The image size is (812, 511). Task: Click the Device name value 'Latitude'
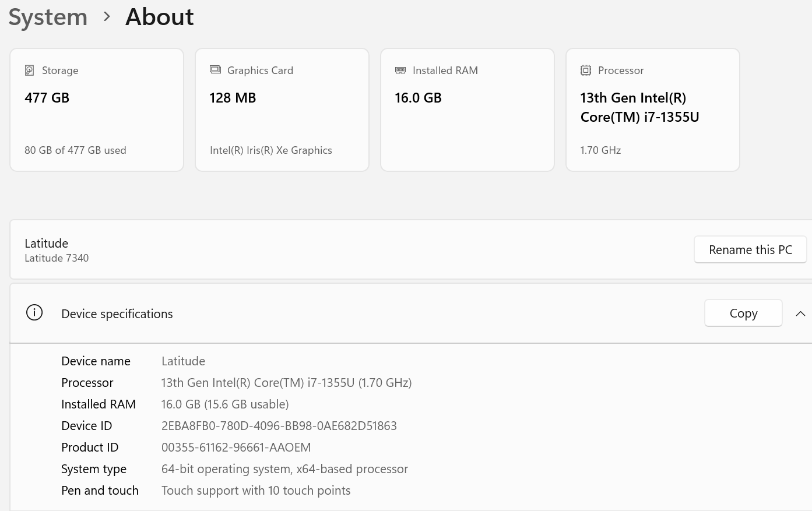[x=183, y=361]
